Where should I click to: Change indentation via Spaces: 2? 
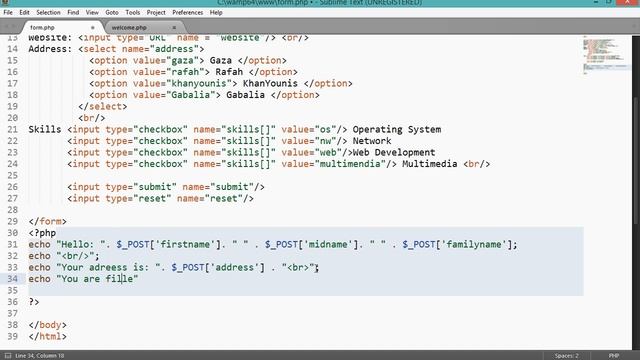click(567, 356)
